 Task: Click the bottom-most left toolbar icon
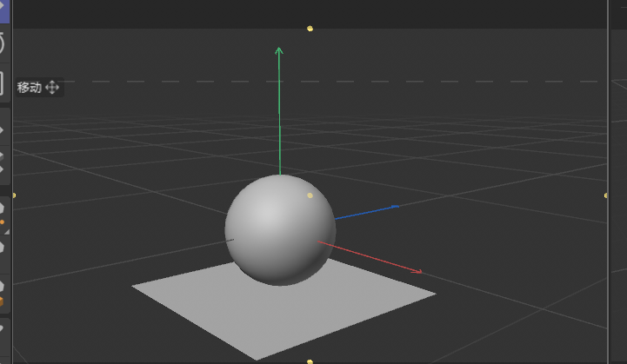click(x=3, y=328)
